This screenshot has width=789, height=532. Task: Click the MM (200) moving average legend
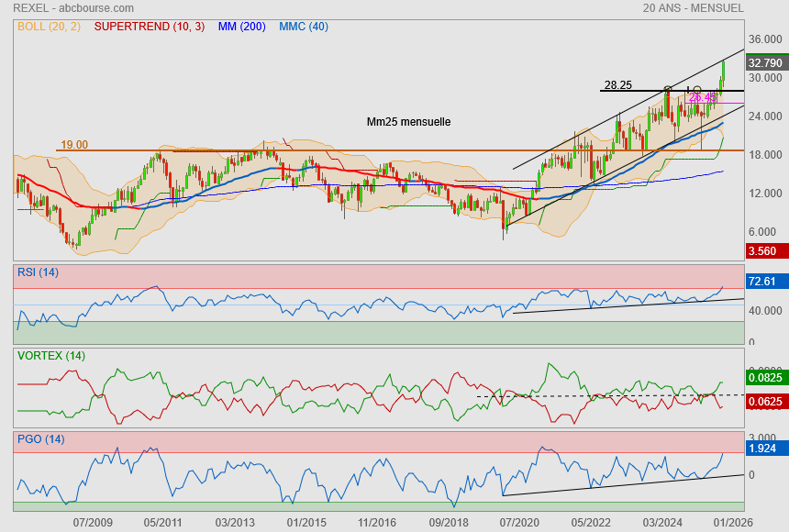click(x=242, y=27)
